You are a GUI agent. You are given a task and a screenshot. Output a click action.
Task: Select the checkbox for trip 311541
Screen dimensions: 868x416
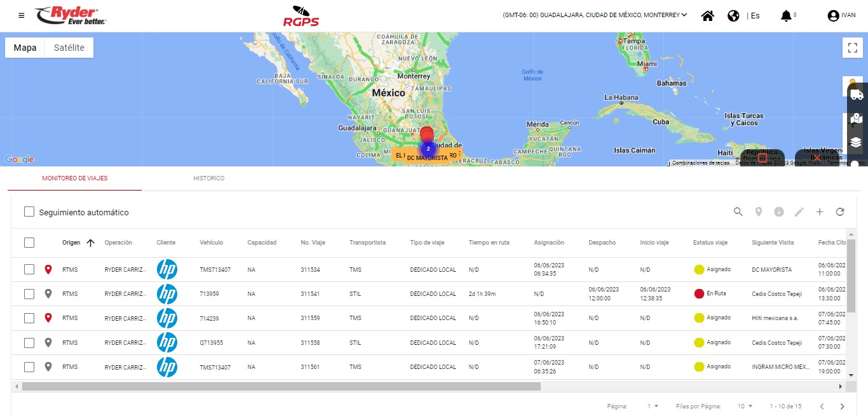point(29,294)
